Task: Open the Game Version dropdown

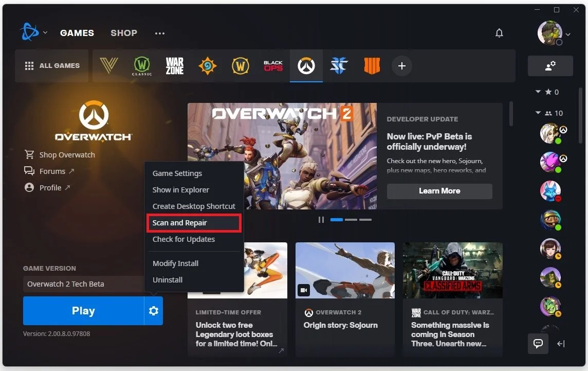Action: click(x=84, y=284)
